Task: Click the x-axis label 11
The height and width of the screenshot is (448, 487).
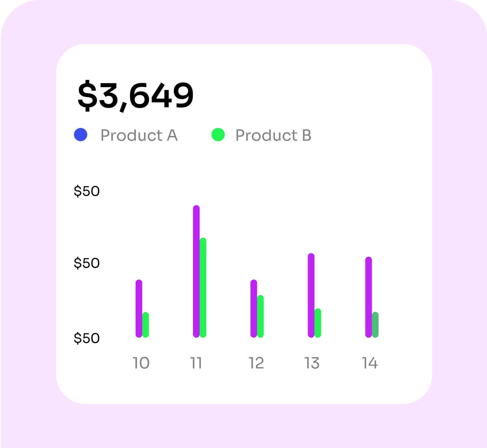Action: click(196, 363)
